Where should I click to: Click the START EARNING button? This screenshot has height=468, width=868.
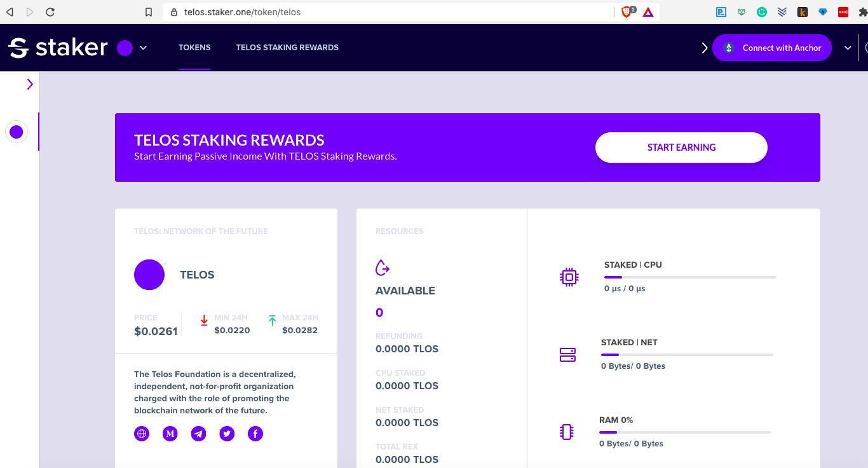pyautogui.click(x=681, y=148)
